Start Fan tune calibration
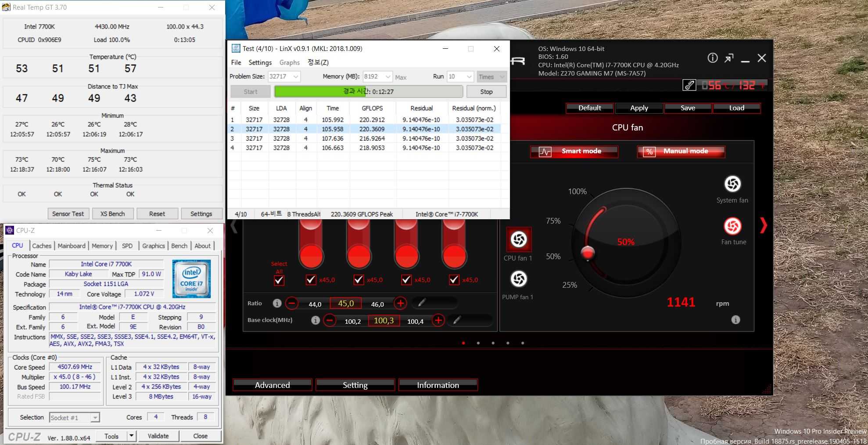 (732, 226)
